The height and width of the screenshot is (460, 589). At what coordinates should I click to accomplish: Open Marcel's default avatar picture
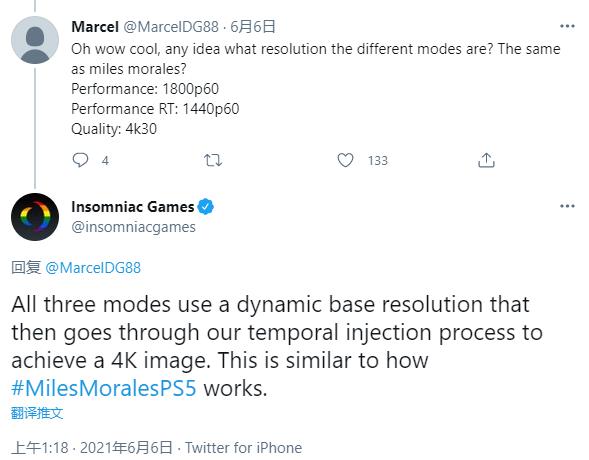coord(35,39)
